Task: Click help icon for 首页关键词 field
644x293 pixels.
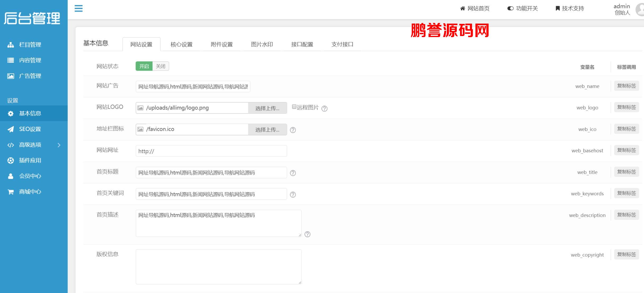Action: (x=293, y=195)
